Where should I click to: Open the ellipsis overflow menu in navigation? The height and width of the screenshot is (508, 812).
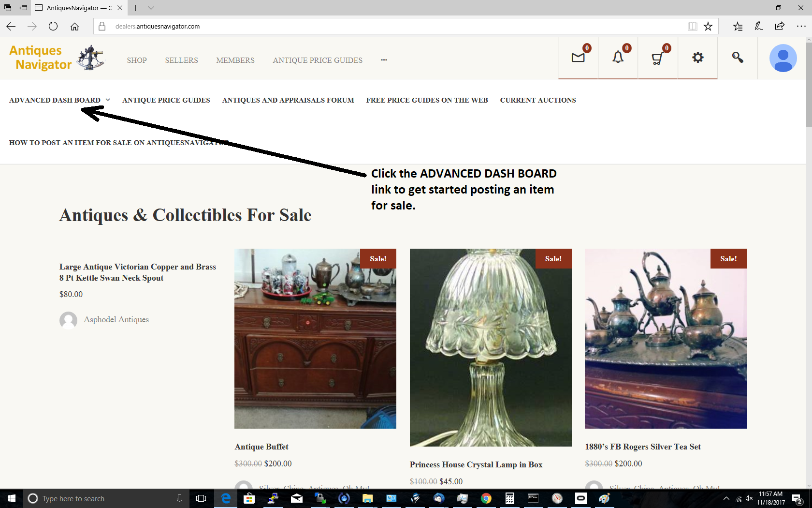(384, 60)
